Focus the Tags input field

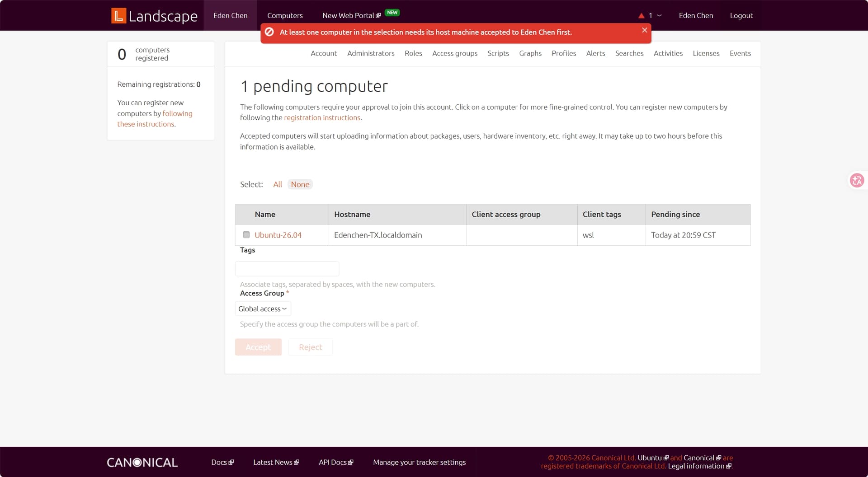pyautogui.click(x=287, y=269)
